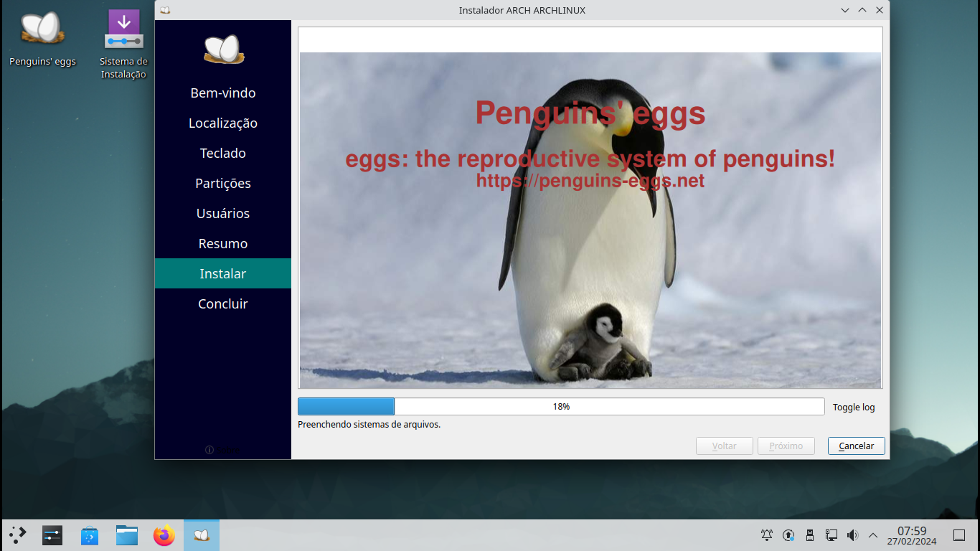
Task: Click the 'Penguins' eggs' slideshow heading
Action: tap(590, 113)
